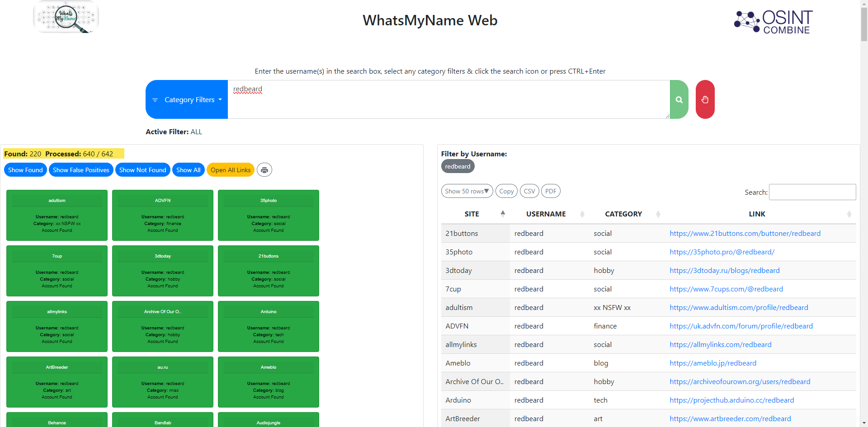Click the red stop-hand icon to halt searching

705,99
